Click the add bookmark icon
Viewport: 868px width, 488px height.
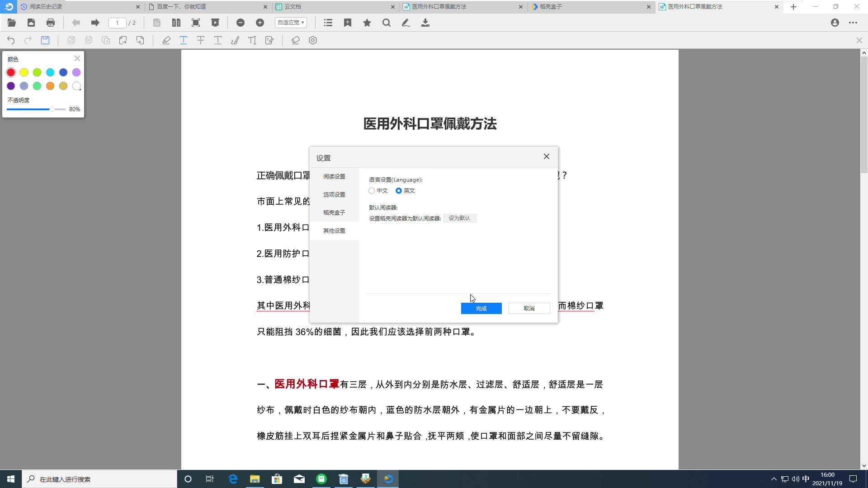tap(348, 23)
